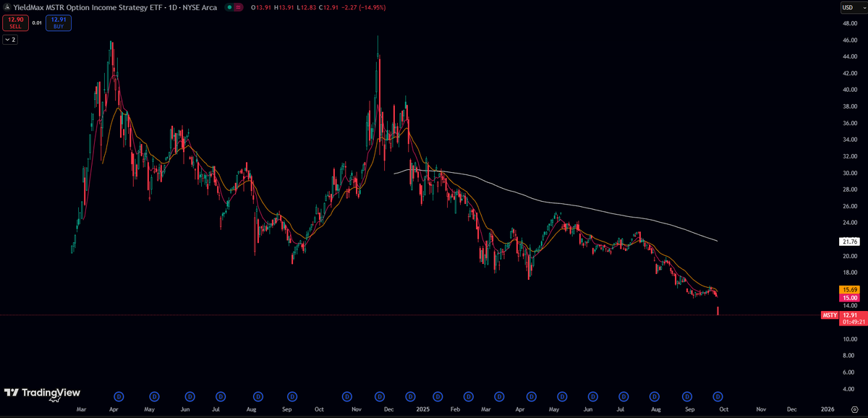Image resolution: width=868 pixels, height=418 pixels.
Task: Click the dividend marker for Mar 2025
Action: pyautogui.click(x=501, y=396)
